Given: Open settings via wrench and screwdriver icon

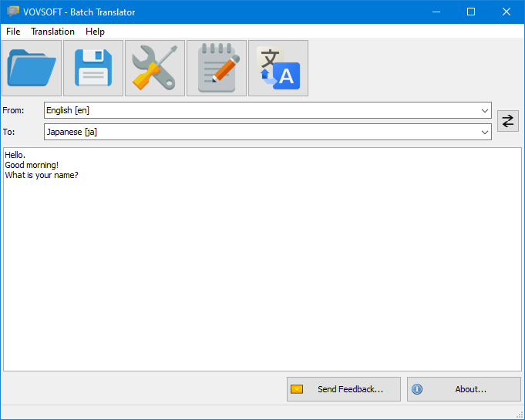Looking at the screenshot, I should (155, 69).
